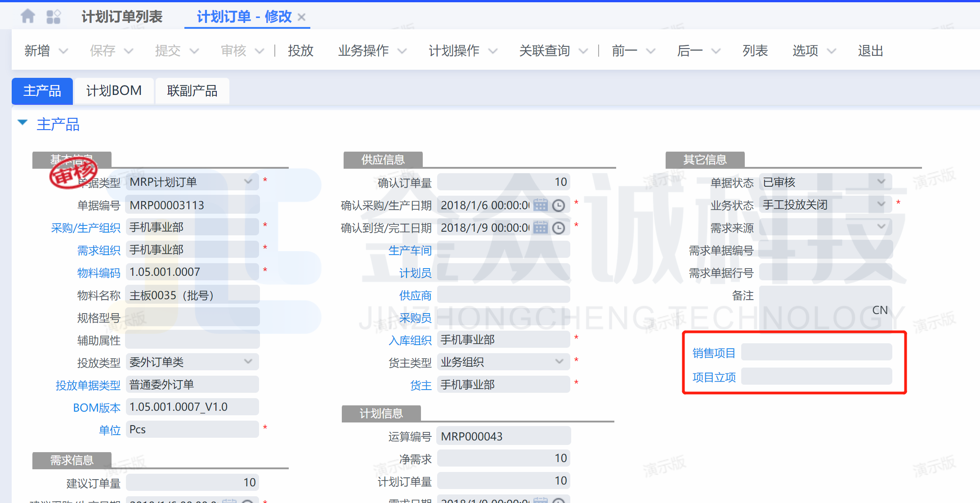Expand the 单据类型 dropdown
The width and height of the screenshot is (980, 503).
(248, 181)
